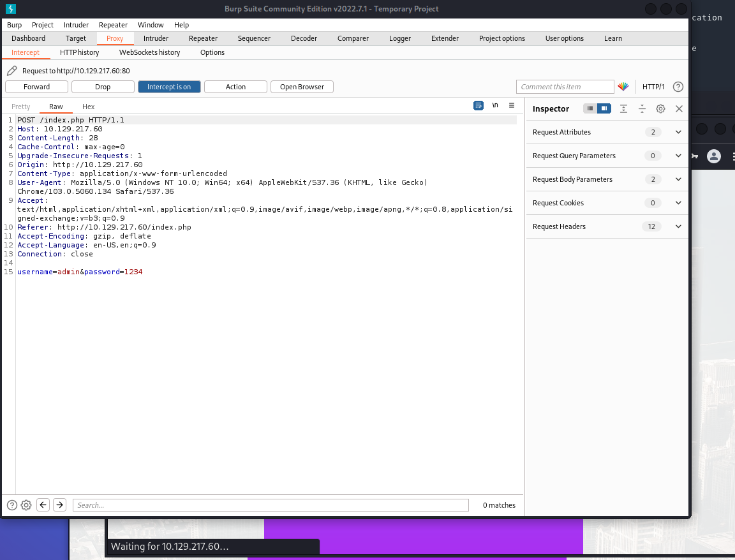The image size is (735, 560).
Task: Toggle the word wrap icon in the editor
Action: point(478,106)
